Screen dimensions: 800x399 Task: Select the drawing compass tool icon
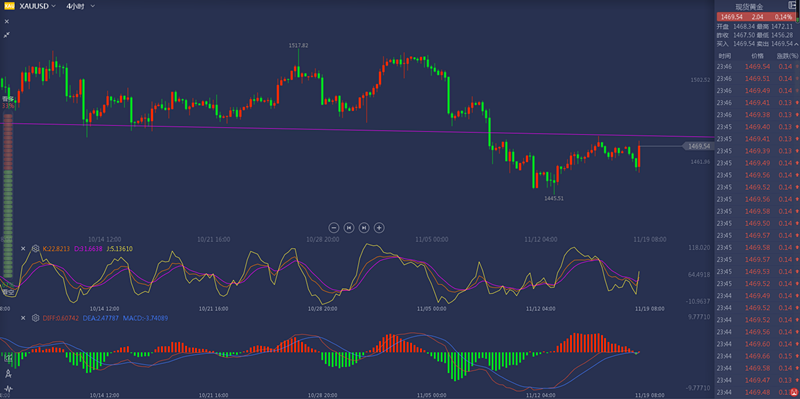pyautogui.click(x=8, y=374)
